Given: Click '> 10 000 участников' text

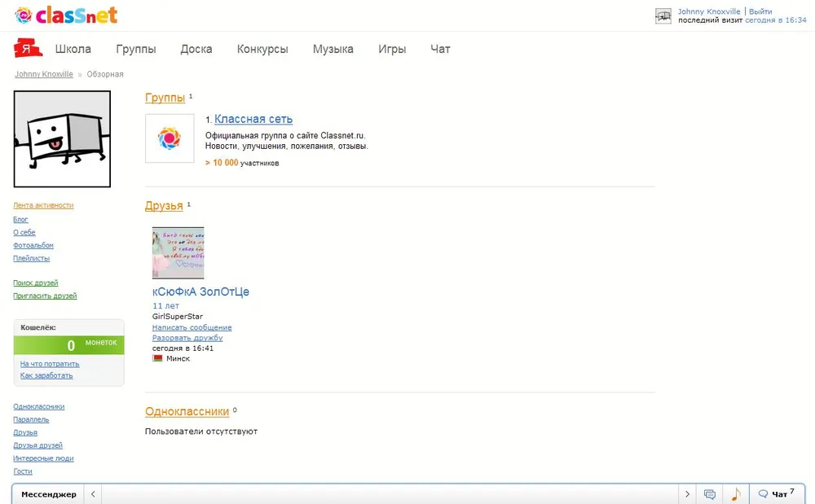Looking at the screenshot, I should click(x=242, y=163).
